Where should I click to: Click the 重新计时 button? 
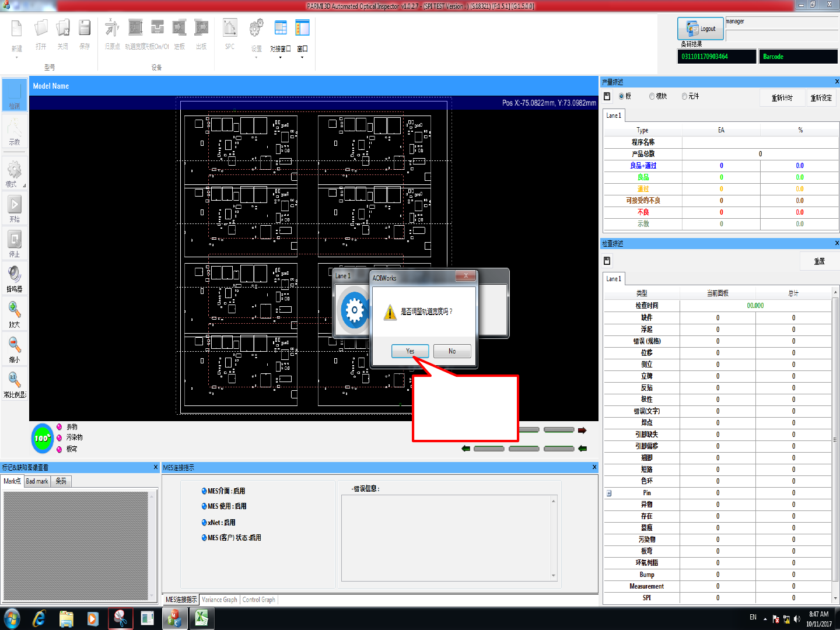click(x=782, y=98)
